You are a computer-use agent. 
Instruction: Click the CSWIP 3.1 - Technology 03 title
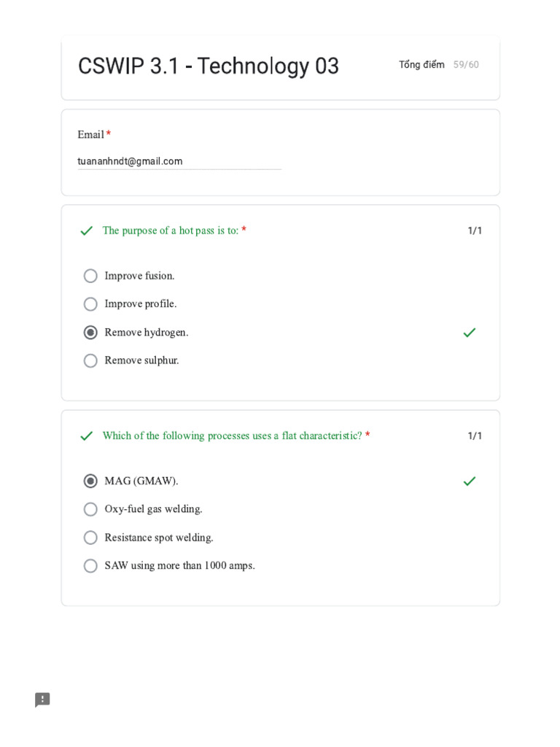click(x=209, y=66)
